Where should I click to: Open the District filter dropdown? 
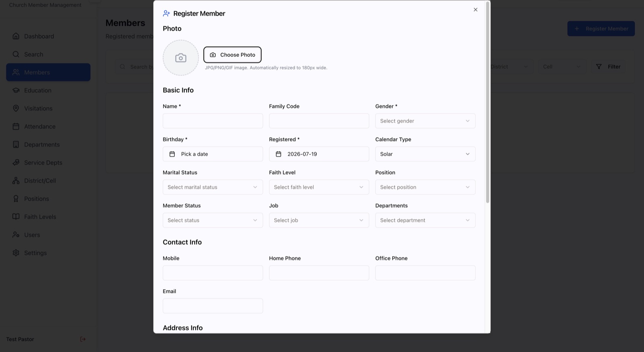click(x=510, y=67)
